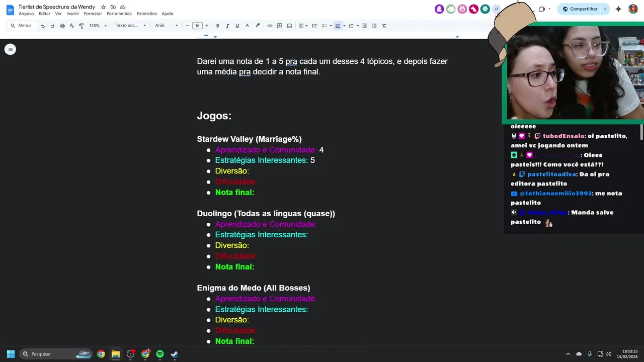Click the Compartilhar button
Viewport: 644px width, 362px height.
[579, 9]
